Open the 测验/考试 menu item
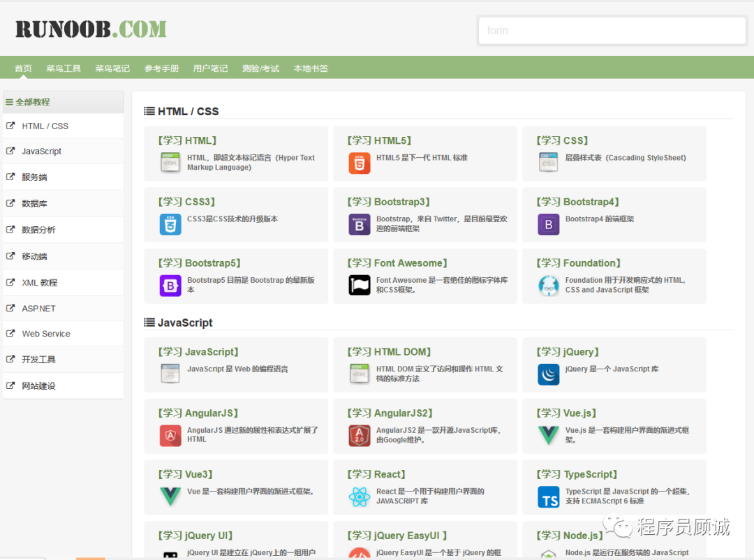The image size is (754, 560). click(260, 68)
